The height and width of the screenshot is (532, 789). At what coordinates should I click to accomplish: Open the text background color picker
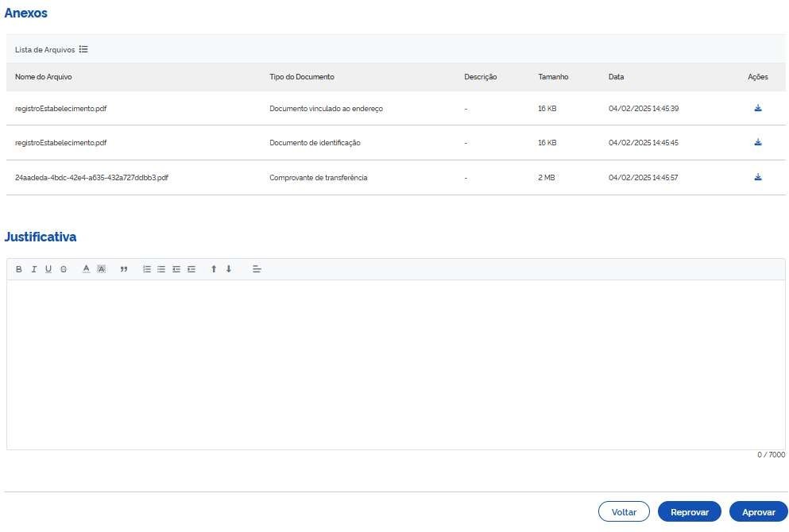[x=101, y=269]
